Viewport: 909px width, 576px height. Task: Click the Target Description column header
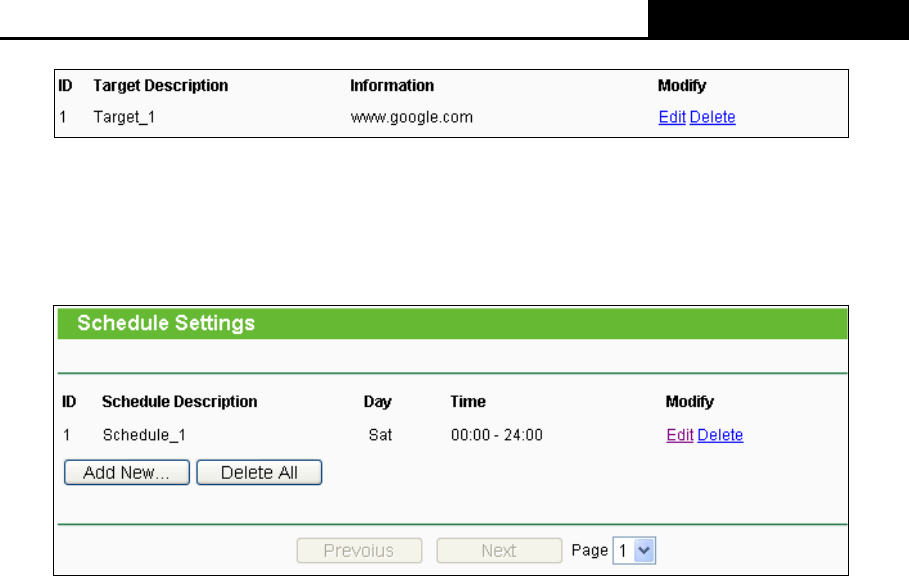(x=161, y=85)
